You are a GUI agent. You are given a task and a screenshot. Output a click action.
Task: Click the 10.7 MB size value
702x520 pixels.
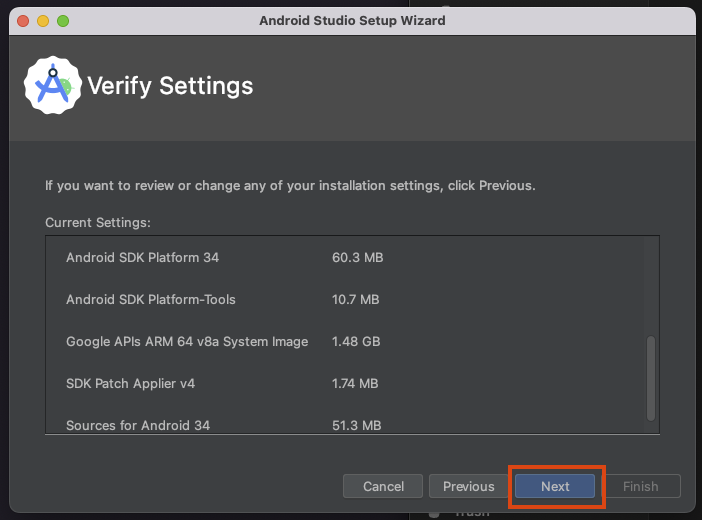[x=355, y=299]
